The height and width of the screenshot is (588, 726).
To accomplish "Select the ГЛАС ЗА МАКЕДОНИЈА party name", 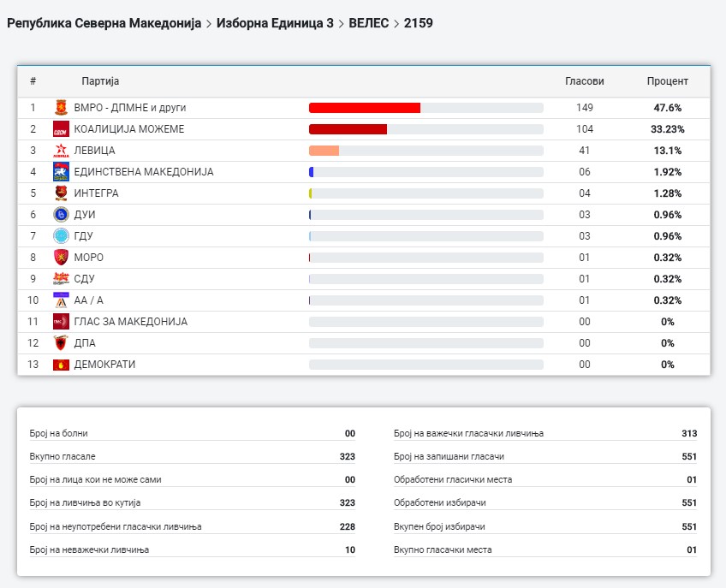I will coord(131,322).
